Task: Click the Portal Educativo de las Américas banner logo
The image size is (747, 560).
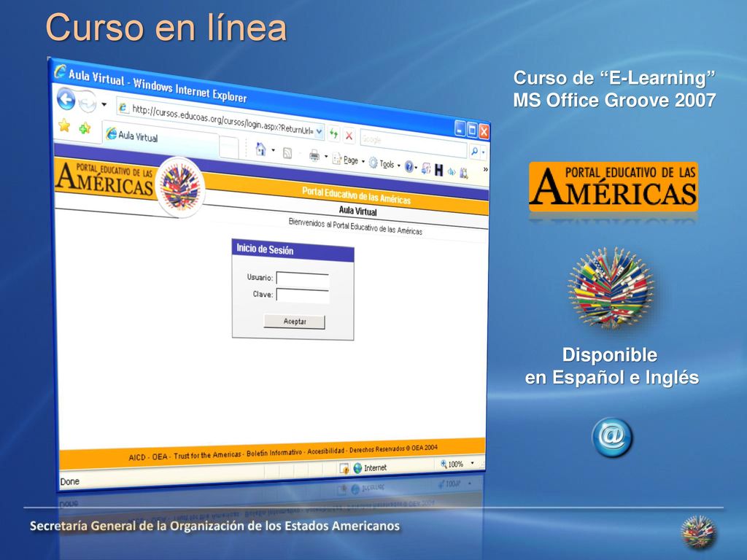Action: 105,179
